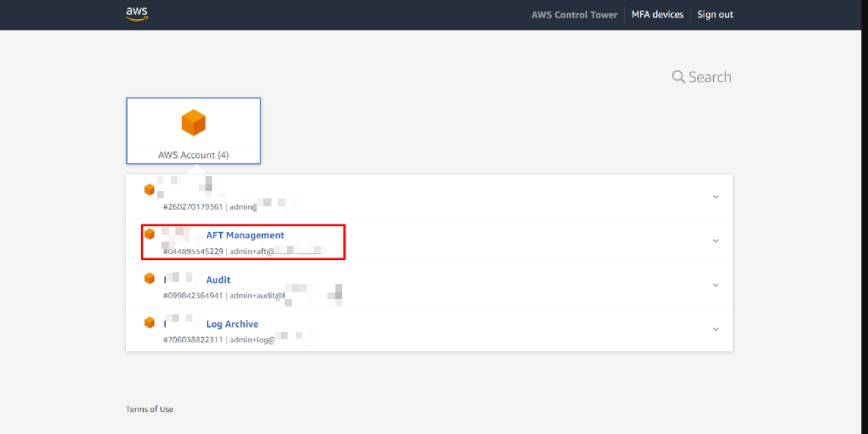Click the large orange AWS Account cube icon

coord(194,123)
